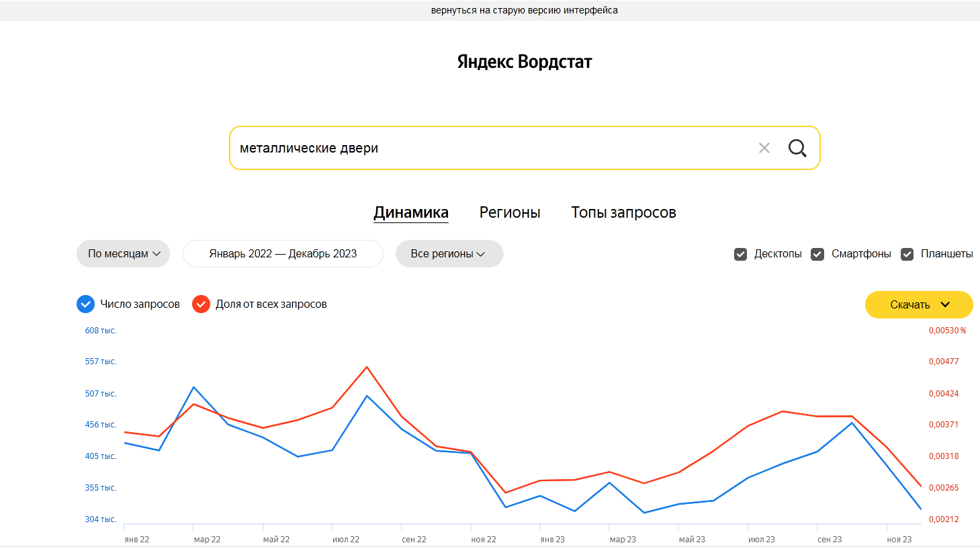
Task: Select the Динамика tab
Action: tap(411, 212)
